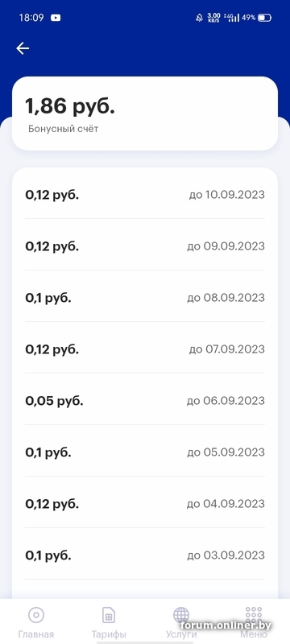Open the Меню grid icon
290x644 pixels.
(254, 614)
